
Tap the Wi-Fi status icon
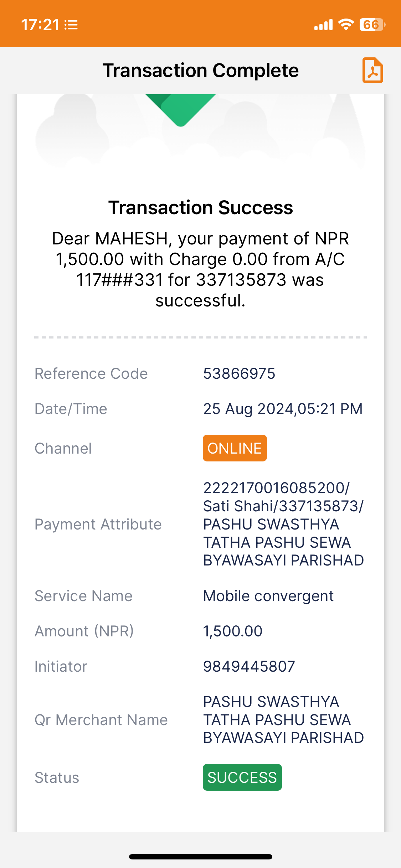point(346,25)
